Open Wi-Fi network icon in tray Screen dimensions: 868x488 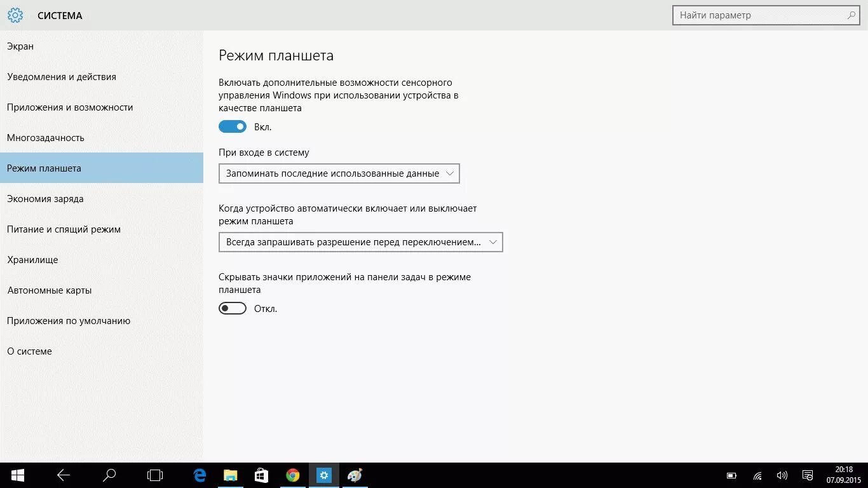click(757, 475)
